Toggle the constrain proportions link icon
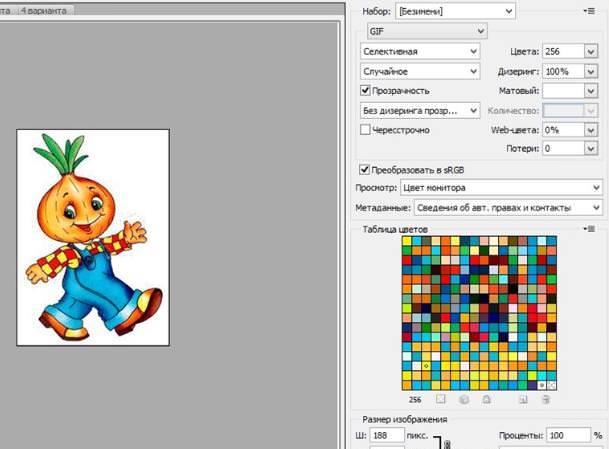The width and height of the screenshot is (609, 449). (447, 444)
